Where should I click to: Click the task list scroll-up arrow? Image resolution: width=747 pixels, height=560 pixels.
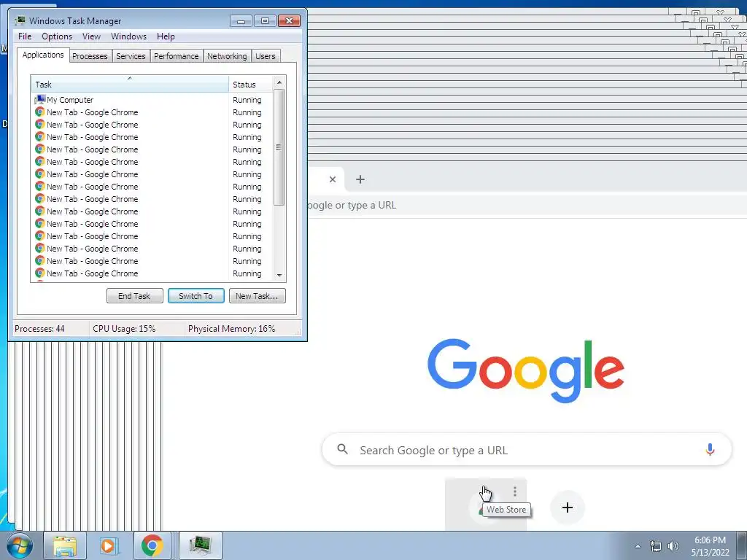point(279,82)
